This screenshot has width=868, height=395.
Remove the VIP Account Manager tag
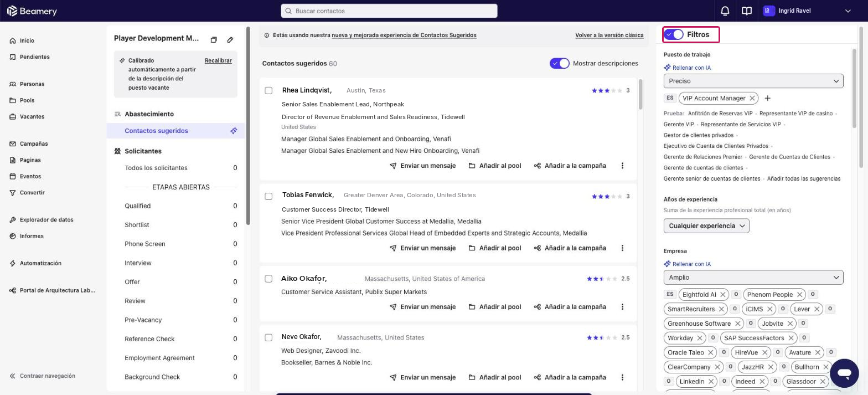[752, 98]
